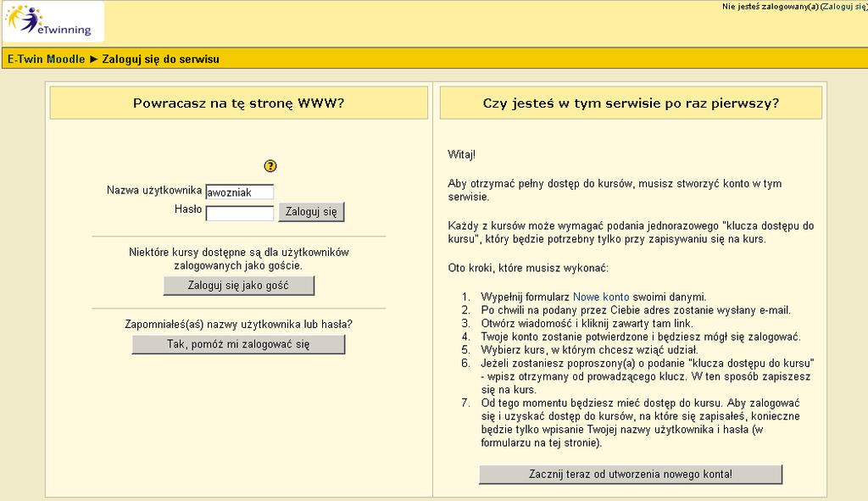868x501 pixels.
Task: Click the Zaloguj się button
Action: (311, 211)
